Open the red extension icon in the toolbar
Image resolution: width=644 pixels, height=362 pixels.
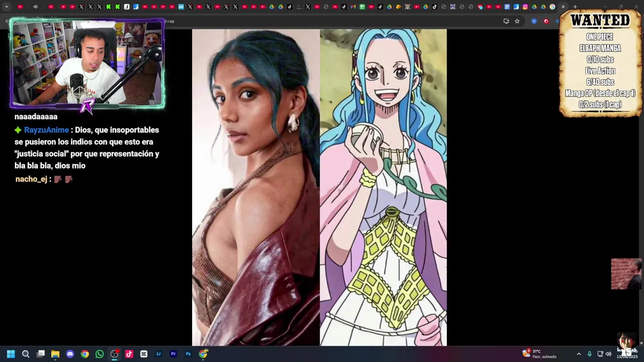point(546,21)
